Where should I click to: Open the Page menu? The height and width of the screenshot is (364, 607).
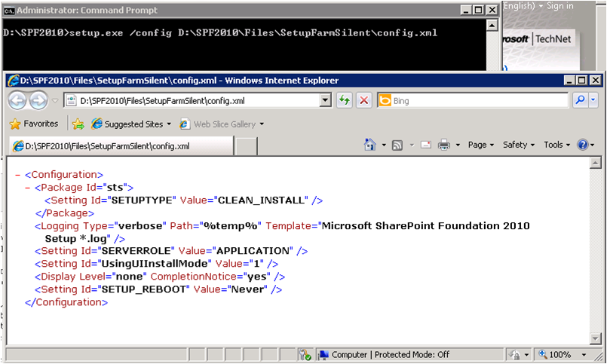[480, 145]
